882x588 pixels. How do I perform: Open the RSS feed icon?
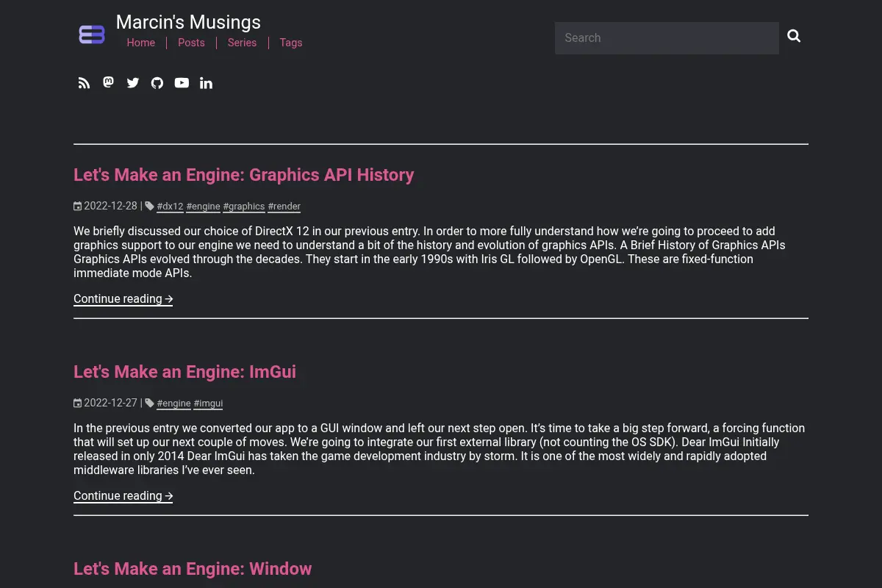pos(84,83)
